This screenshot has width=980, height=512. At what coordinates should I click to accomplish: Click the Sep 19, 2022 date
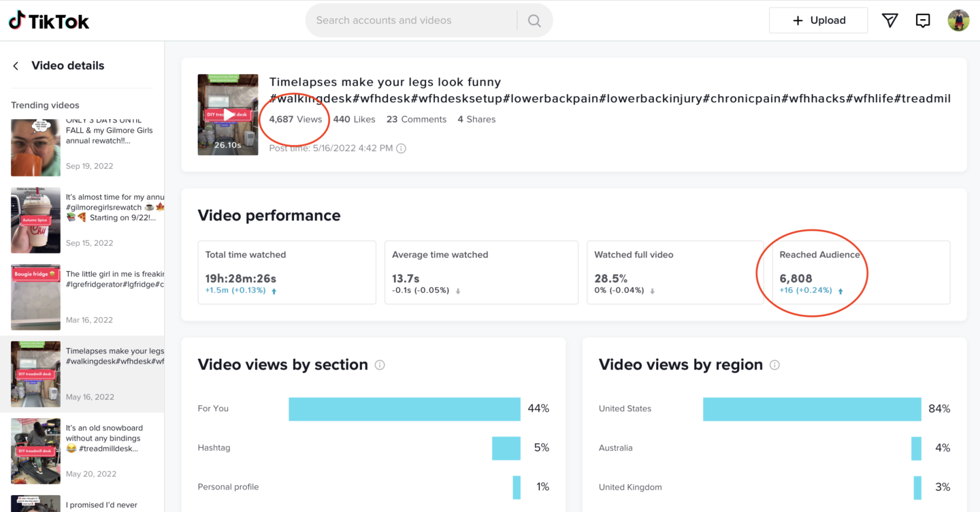(x=90, y=166)
